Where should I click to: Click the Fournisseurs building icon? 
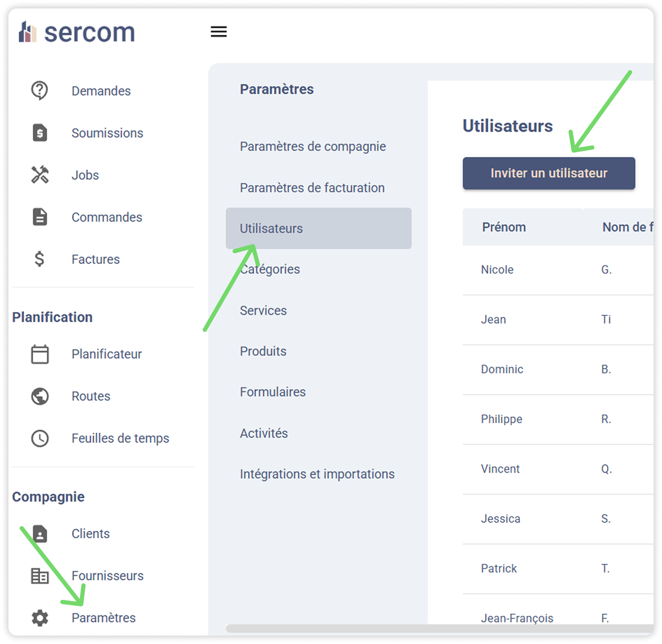pos(40,576)
